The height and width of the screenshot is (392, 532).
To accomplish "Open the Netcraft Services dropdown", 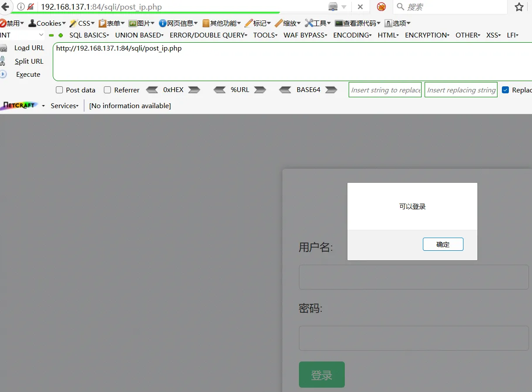I will click(65, 106).
